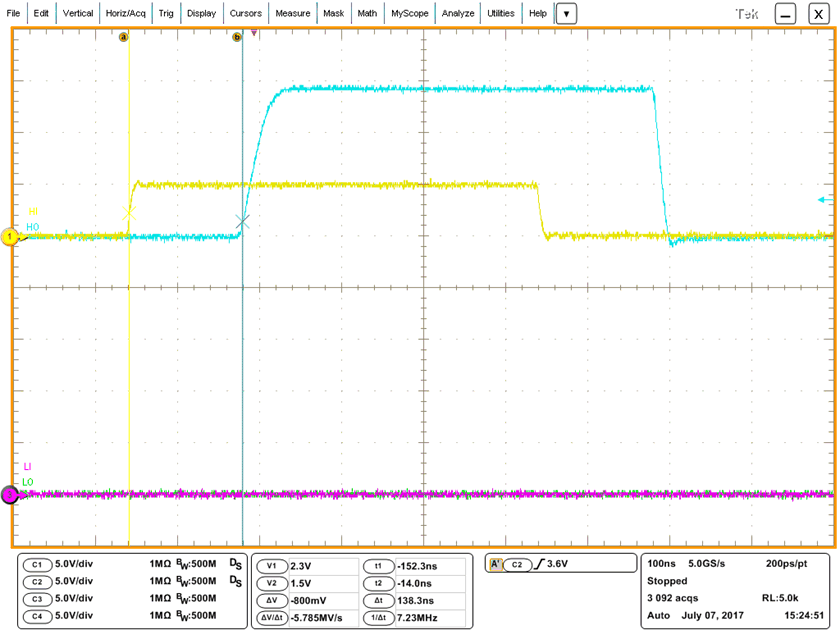This screenshot has height=630, width=840.
Task: Toggle cursor marker b at top of graticule
Action: coord(239,37)
